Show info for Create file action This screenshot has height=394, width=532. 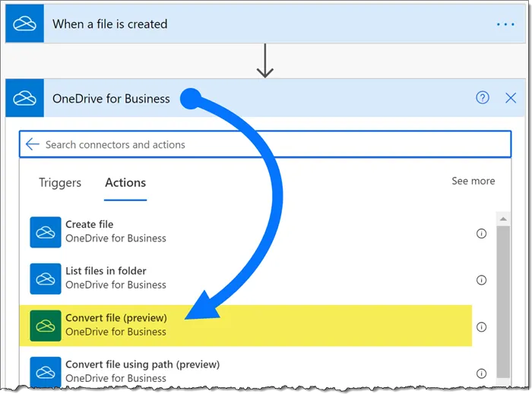pos(481,234)
